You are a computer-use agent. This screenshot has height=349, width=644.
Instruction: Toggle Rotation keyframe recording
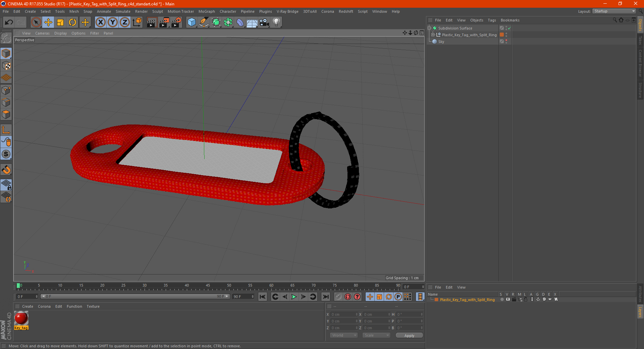[389, 297]
